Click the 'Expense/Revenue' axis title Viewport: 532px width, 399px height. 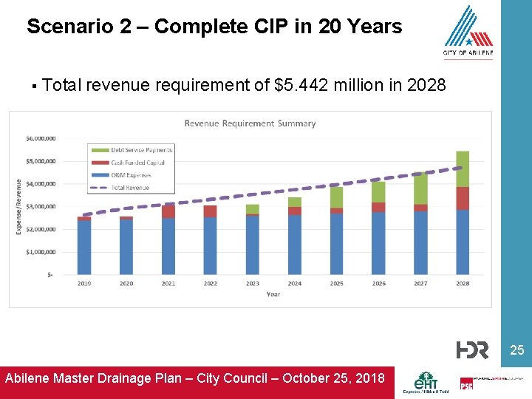[x=18, y=207]
